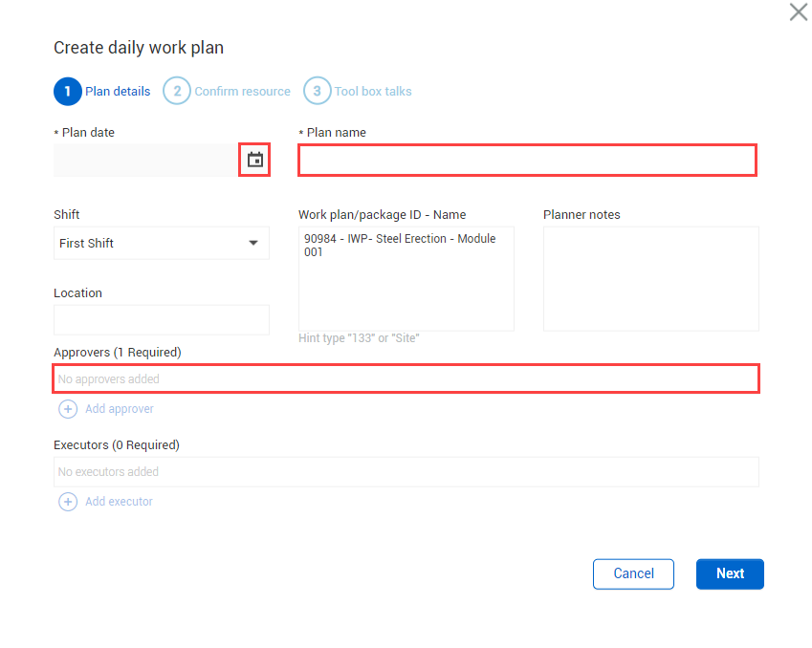812x648 pixels.
Task: Click the Add approver link
Action: click(x=120, y=409)
